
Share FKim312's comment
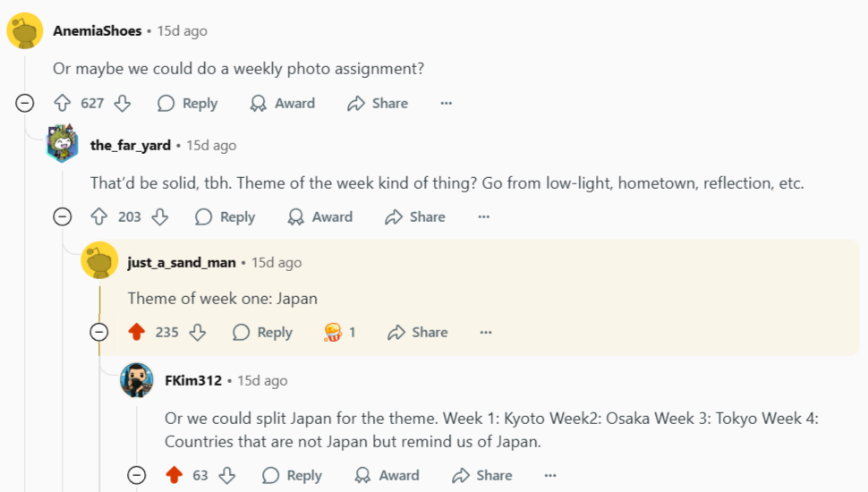pyautogui.click(x=481, y=475)
